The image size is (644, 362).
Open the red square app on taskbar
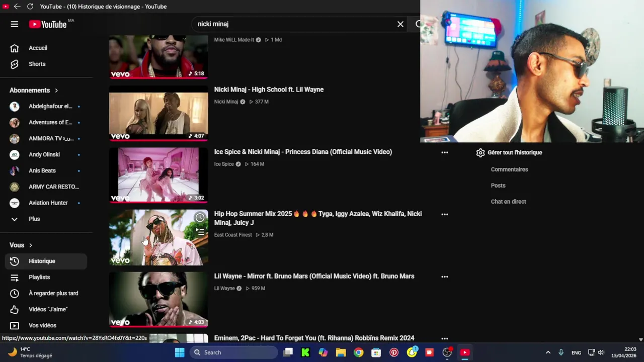point(429,352)
